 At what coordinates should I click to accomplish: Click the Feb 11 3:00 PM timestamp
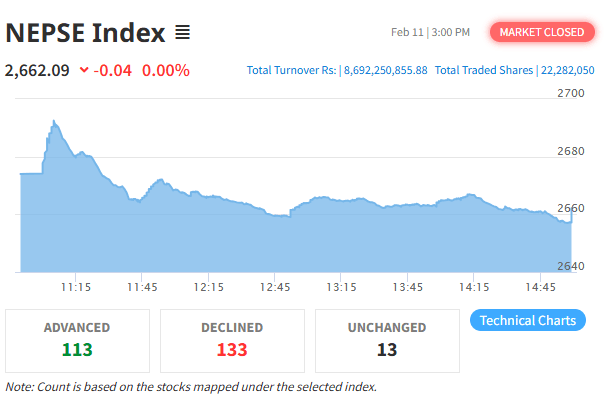coord(430,33)
